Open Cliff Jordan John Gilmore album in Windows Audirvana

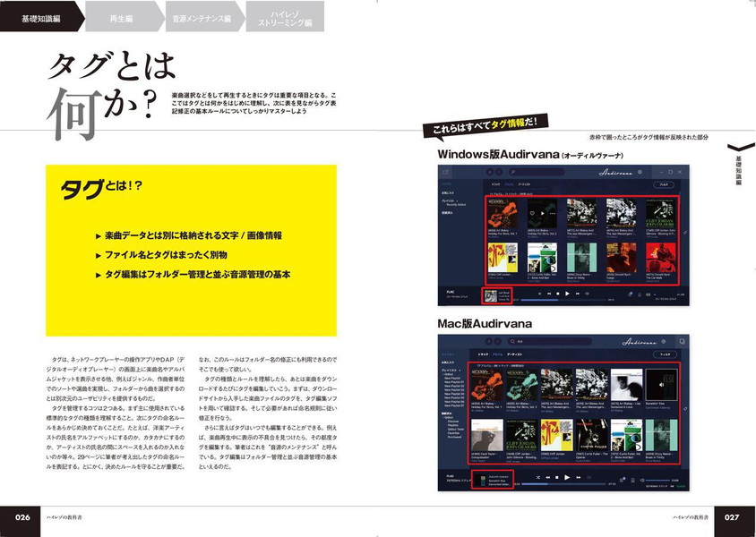click(x=661, y=213)
